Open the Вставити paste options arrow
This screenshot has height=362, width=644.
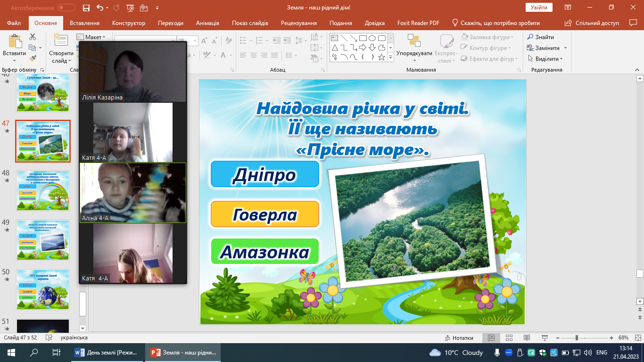click(x=14, y=60)
